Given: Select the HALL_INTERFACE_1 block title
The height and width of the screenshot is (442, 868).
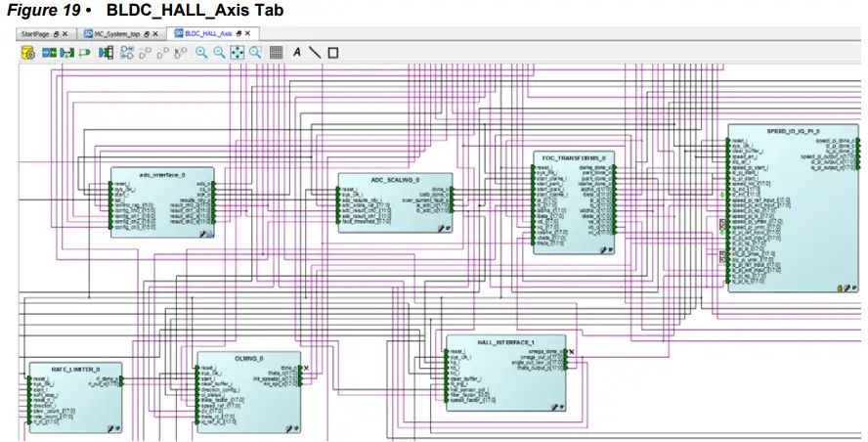Looking at the screenshot, I should (x=506, y=343).
